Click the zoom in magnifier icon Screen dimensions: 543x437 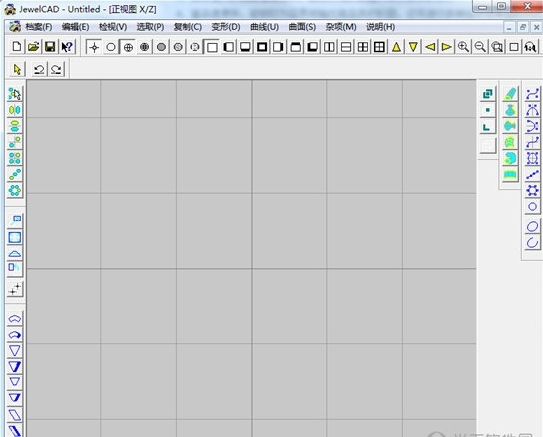[x=463, y=47]
